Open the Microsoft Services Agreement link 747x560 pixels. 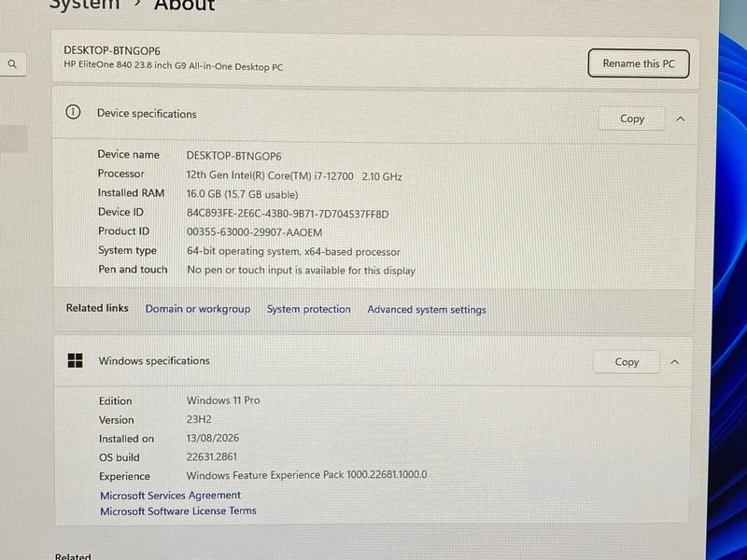pyautogui.click(x=171, y=496)
